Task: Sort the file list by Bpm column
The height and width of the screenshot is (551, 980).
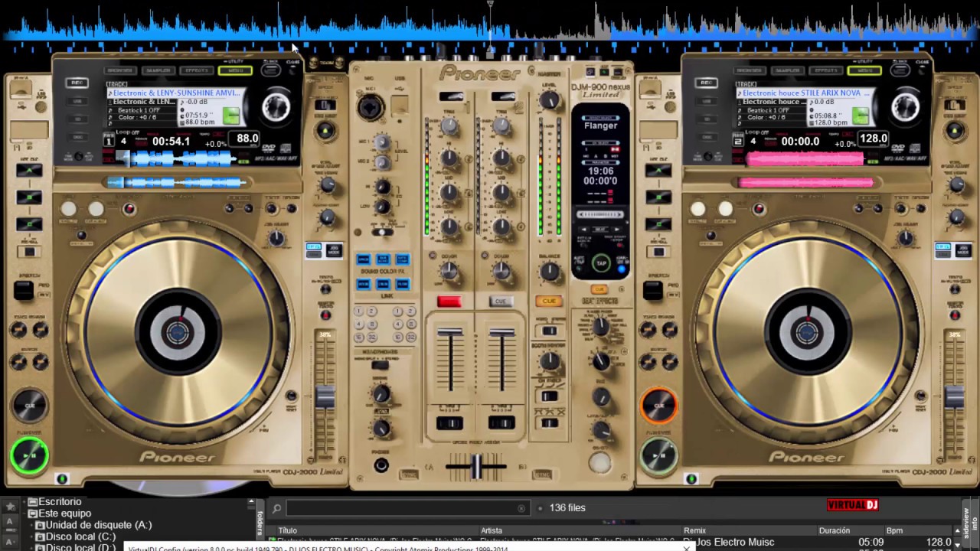Action: 894,530
